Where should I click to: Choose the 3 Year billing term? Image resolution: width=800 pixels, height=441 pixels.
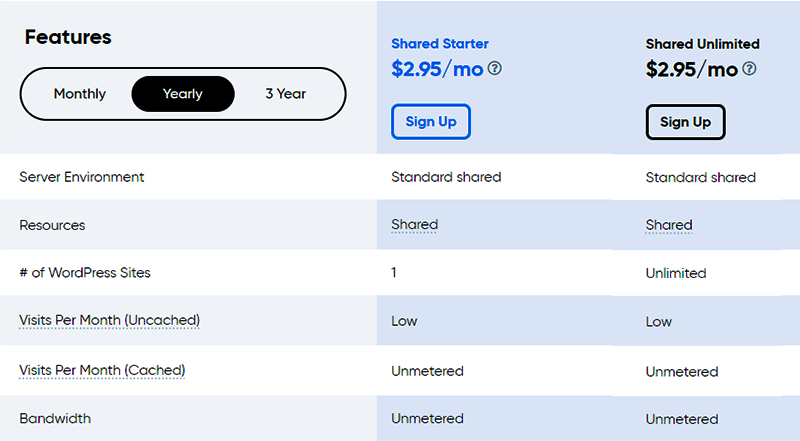tap(285, 94)
